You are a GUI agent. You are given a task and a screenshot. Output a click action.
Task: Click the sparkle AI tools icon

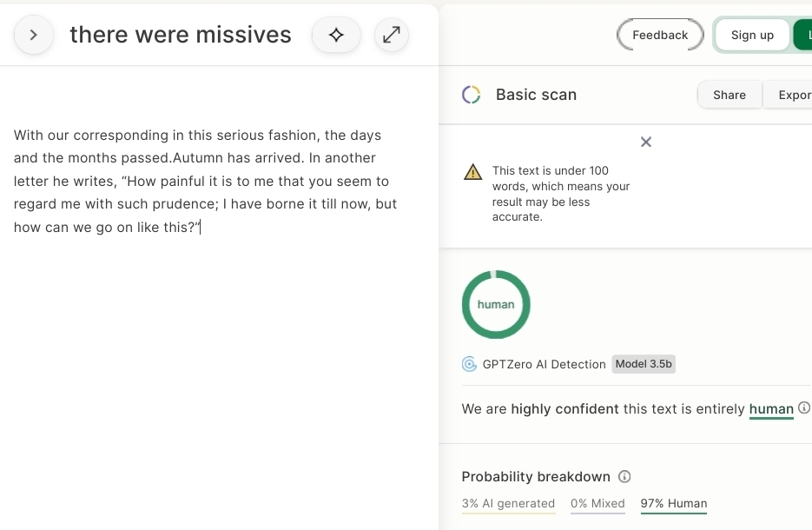336,35
